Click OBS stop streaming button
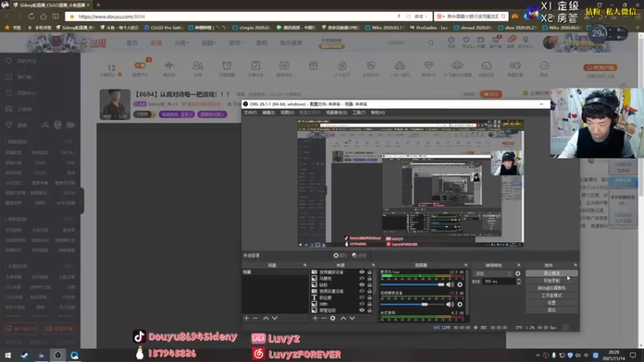This screenshot has height=362, width=644. pyautogui.click(x=551, y=274)
